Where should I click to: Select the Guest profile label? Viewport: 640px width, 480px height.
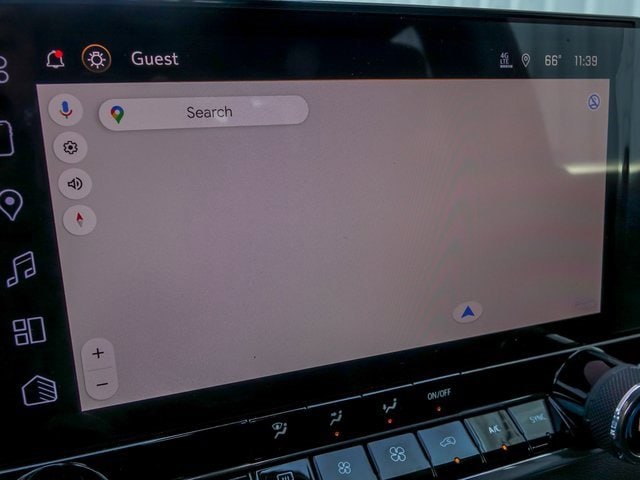tap(155, 58)
